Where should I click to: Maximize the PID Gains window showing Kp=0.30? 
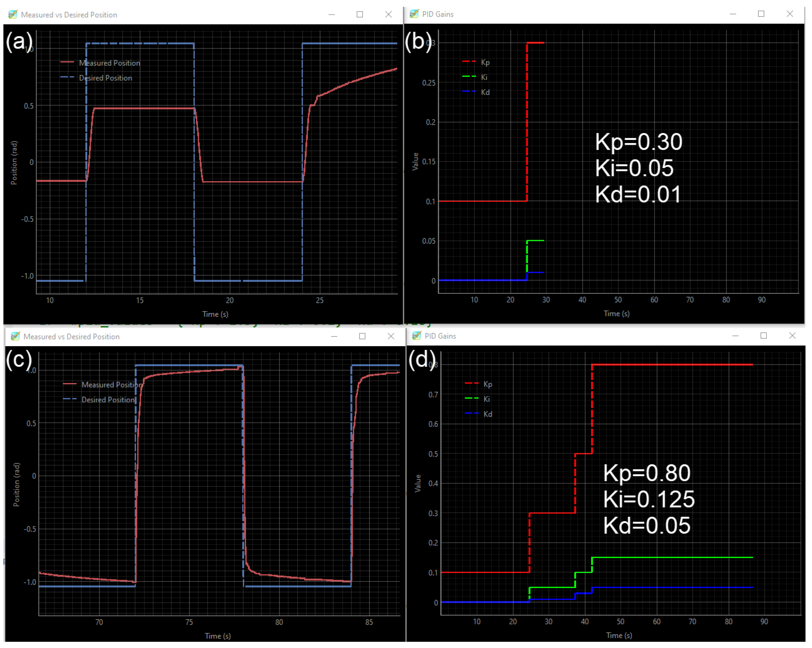tap(761, 14)
